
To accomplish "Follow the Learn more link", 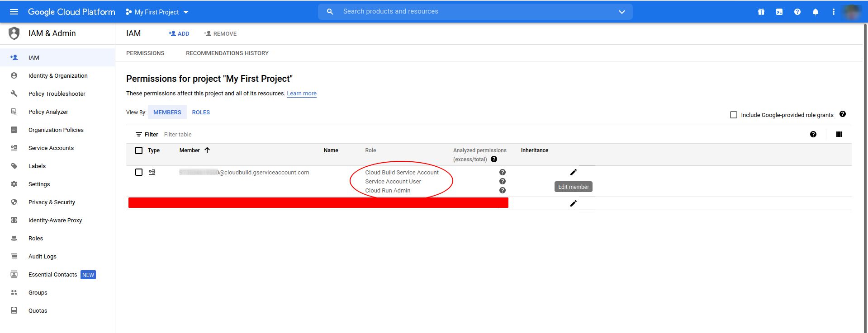I will (x=302, y=94).
